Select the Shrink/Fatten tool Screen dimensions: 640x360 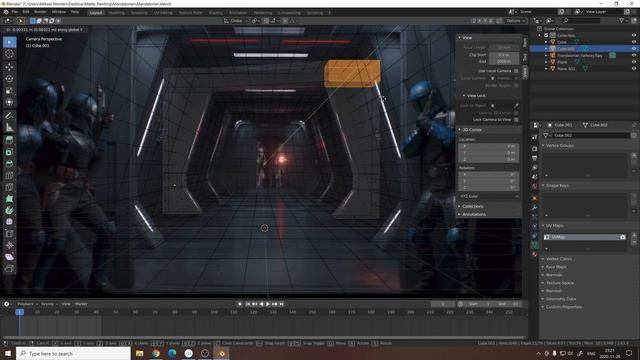coord(9,245)
